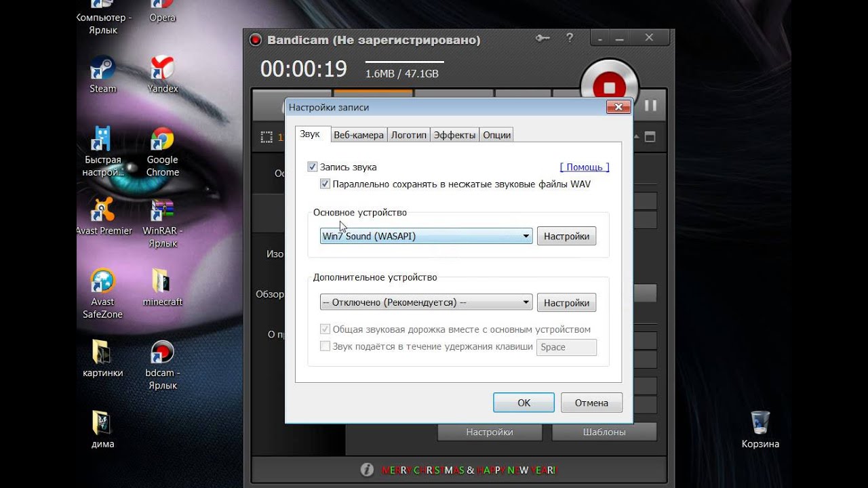Open Bandicam help question mark icon

[x=568, y=39]
